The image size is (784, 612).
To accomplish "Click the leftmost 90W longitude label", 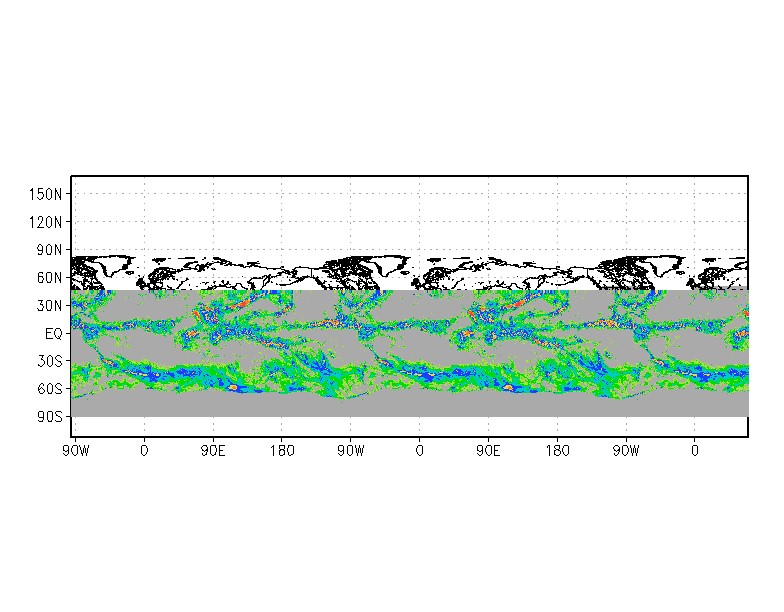I will coord(75,451).
